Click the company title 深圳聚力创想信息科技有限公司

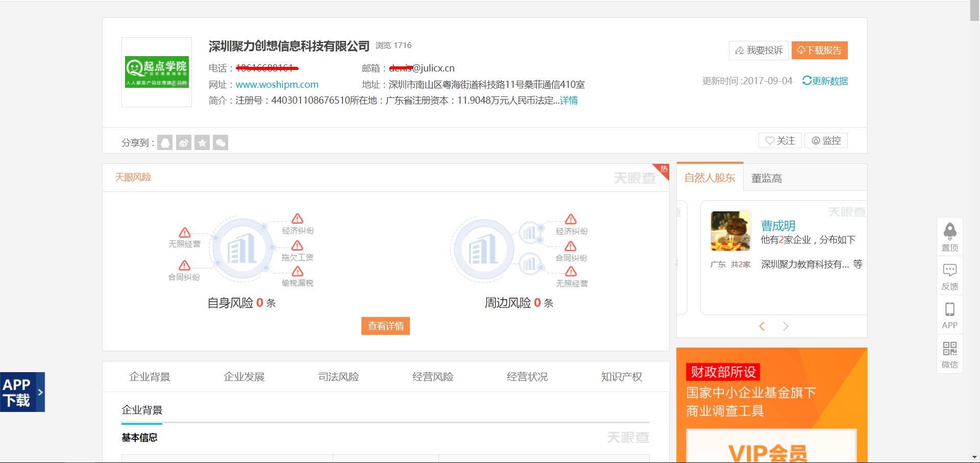289,46
